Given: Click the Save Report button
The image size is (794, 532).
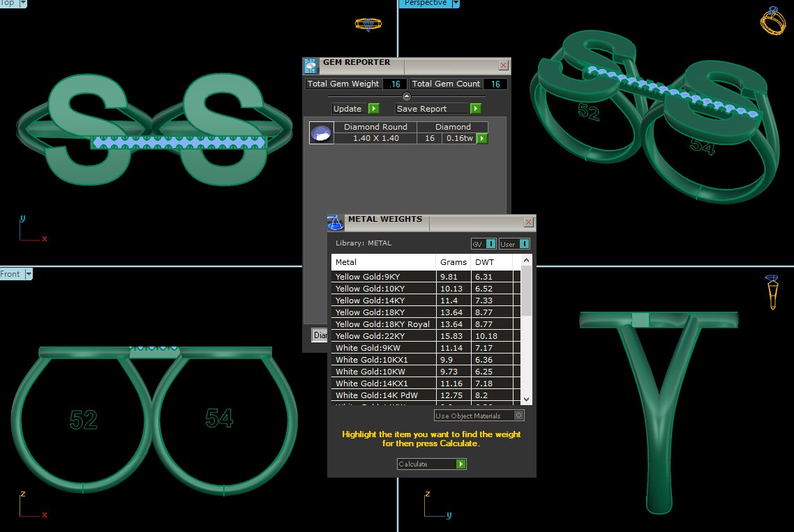Looking at the screenshot, I should coord(438,109).
